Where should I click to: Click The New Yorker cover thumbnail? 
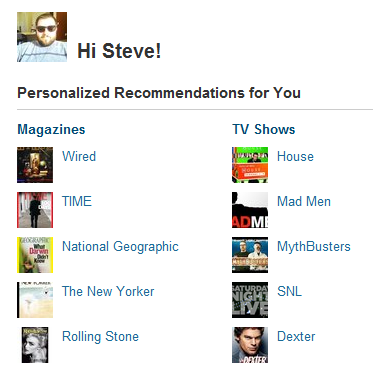click(x=35, y=300)
